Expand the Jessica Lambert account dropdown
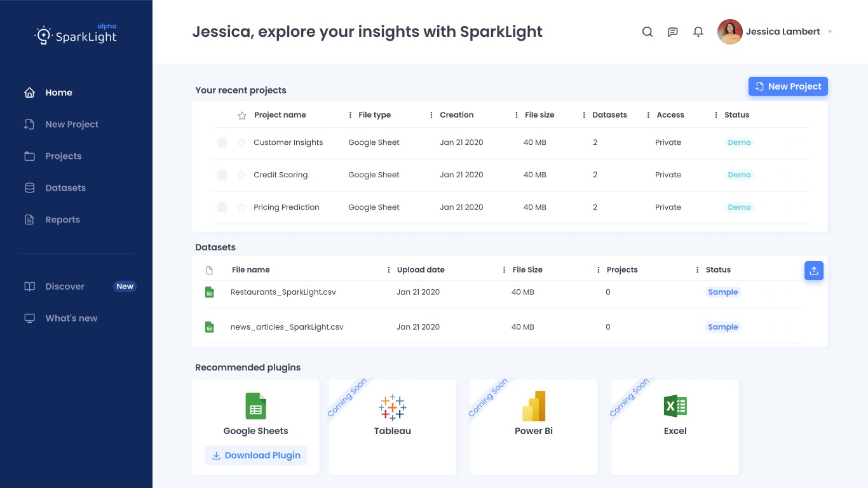 pos(830,32)
